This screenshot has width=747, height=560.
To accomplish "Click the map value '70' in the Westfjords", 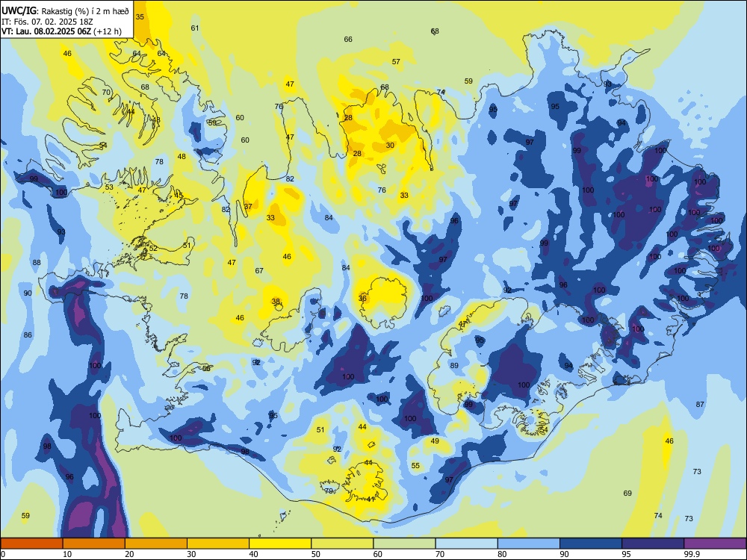I will [106, 93].
